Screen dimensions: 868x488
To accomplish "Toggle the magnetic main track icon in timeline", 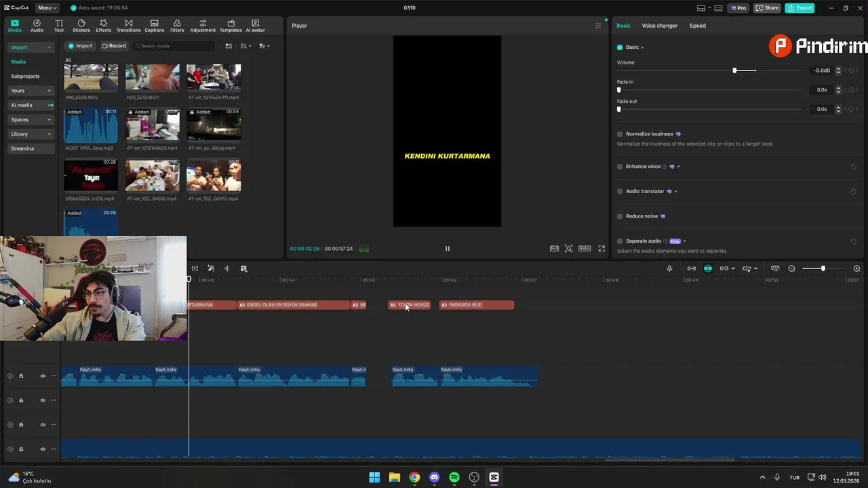I will (x=708, y=268).
